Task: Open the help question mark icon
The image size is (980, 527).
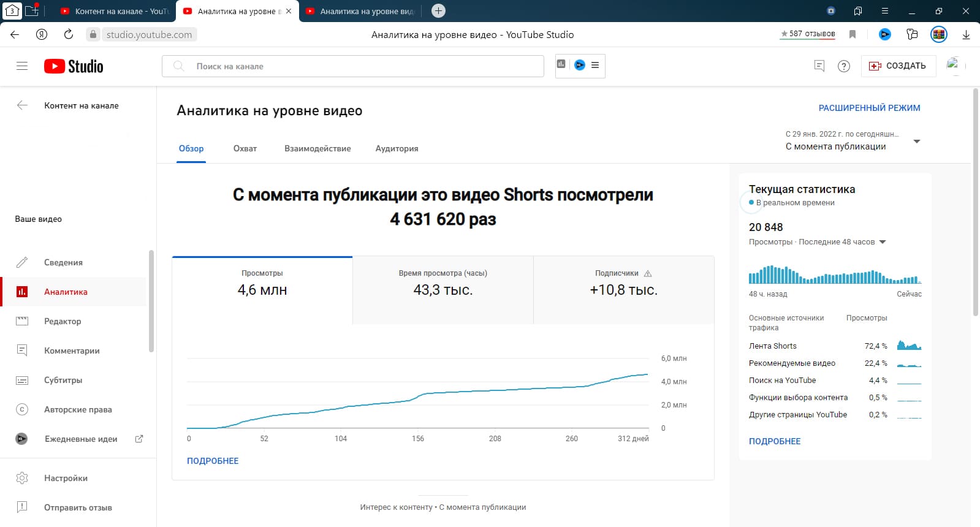Action: 844,66
